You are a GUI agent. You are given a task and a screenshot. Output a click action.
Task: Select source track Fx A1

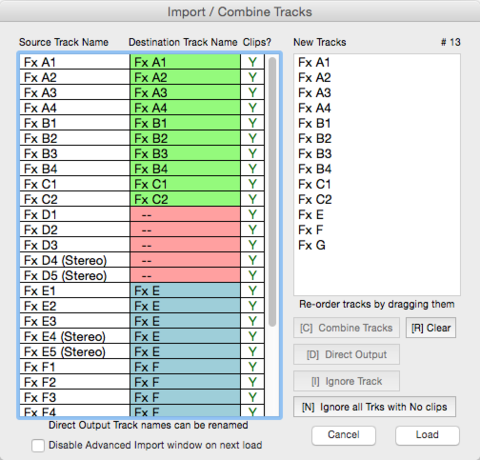click(x=75, y=62)
